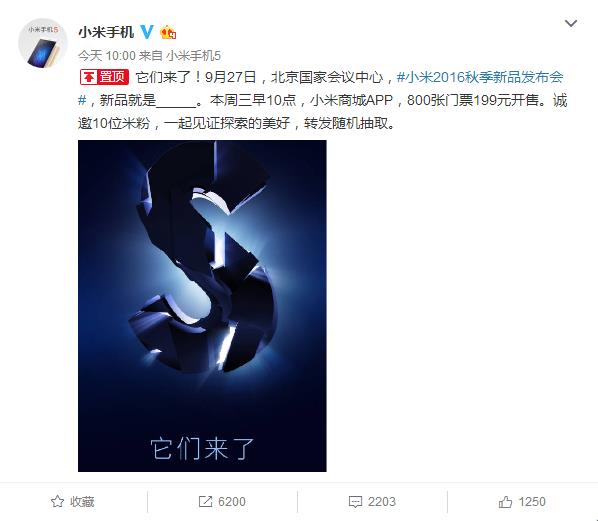This screenshot has height=521, width=598.
Task: Click the 它们来了 caption in the image
Action: click(x=202, y=449)
